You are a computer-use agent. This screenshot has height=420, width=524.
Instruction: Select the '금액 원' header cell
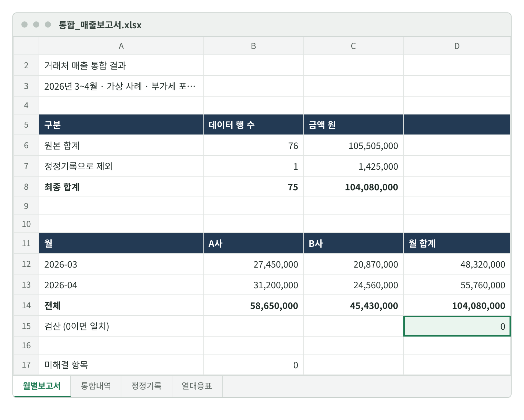tap(354, 125)
